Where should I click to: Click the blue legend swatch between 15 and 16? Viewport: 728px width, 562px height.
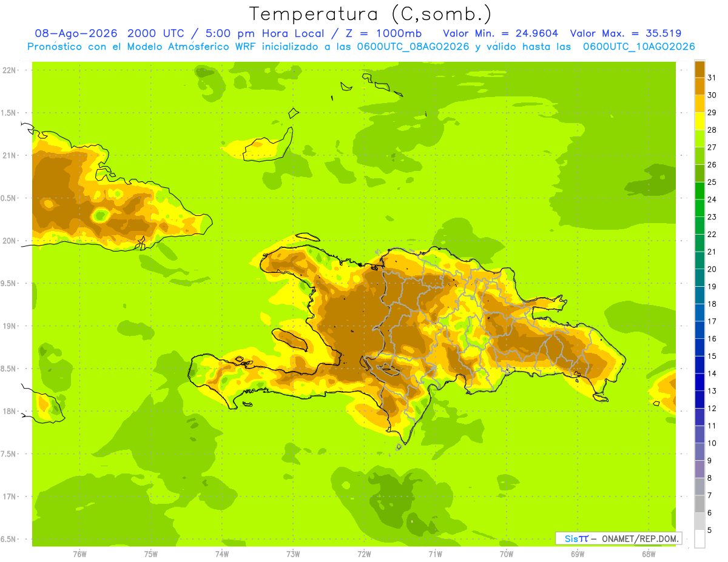(x=699, y=347)
